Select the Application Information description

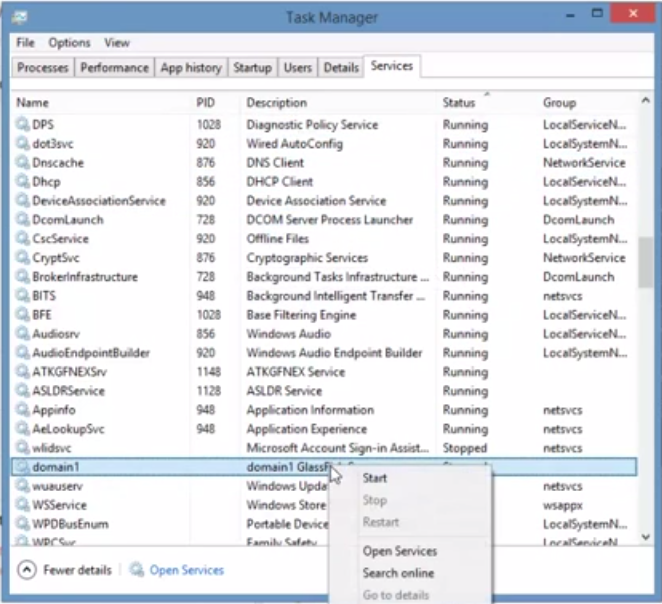click(310, 410)
